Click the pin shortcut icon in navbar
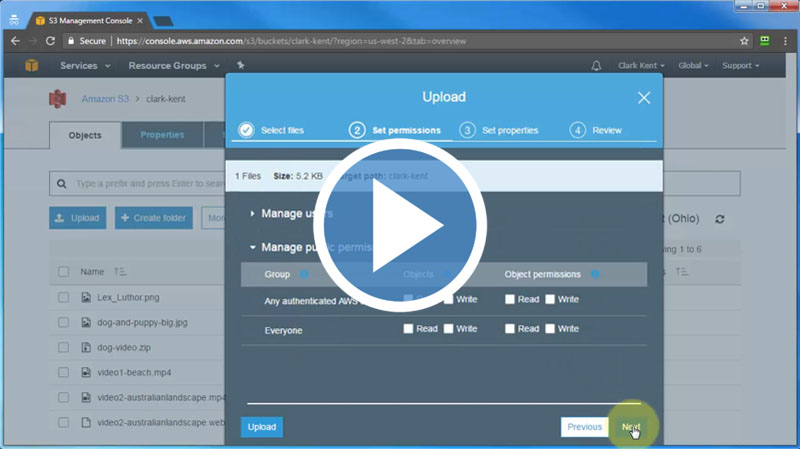This screenshot has width=800, height=449. [240, 66]
